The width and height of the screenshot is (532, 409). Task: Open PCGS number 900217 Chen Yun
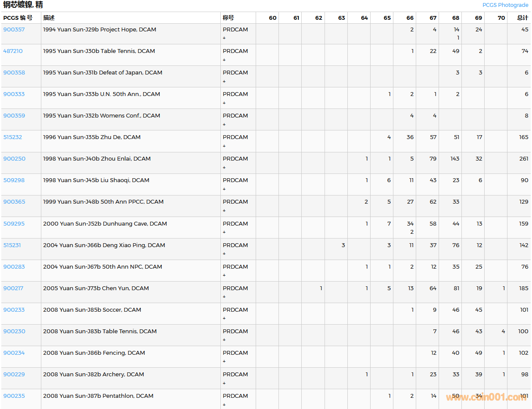13,288
